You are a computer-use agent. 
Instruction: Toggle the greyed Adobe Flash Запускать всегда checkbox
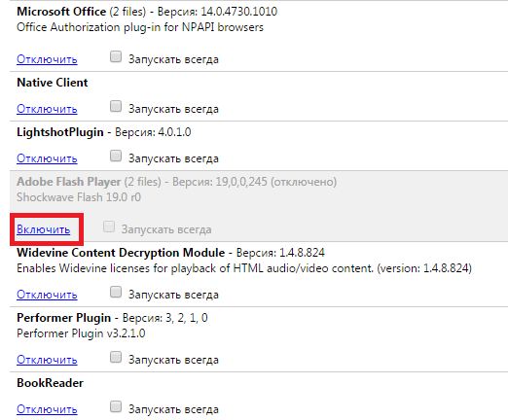coord(109,227)
